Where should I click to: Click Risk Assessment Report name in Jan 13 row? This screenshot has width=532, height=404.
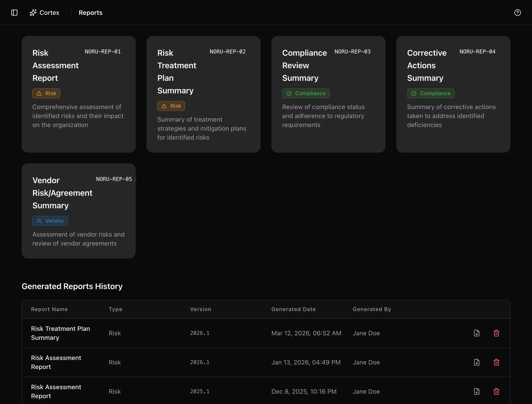click(56, 362)
